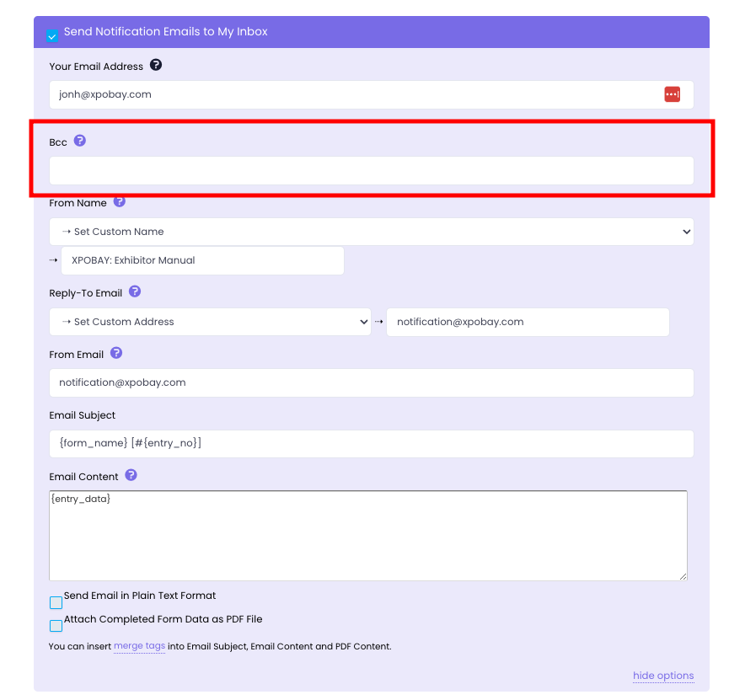
Task: Open Reply-To Set Custom Address dropdown
Action: tap(210, 322)
